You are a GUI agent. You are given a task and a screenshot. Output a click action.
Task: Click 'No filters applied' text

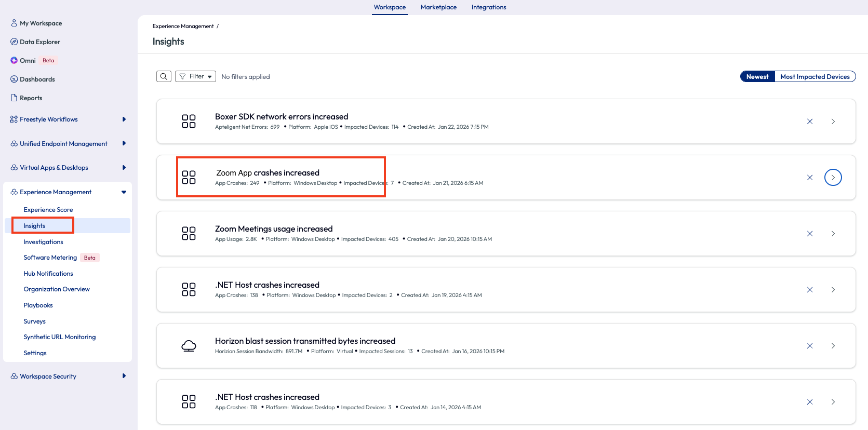[x=246, y=76]
